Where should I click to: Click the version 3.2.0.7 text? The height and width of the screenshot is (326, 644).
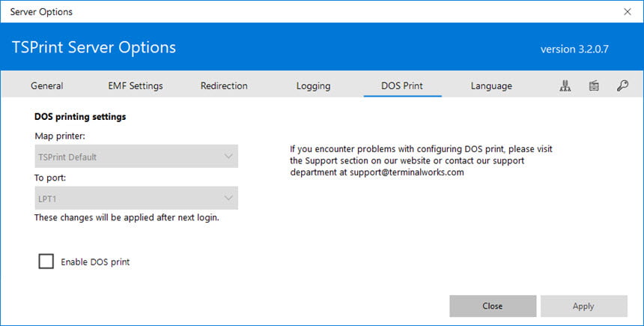click(574, 49)
